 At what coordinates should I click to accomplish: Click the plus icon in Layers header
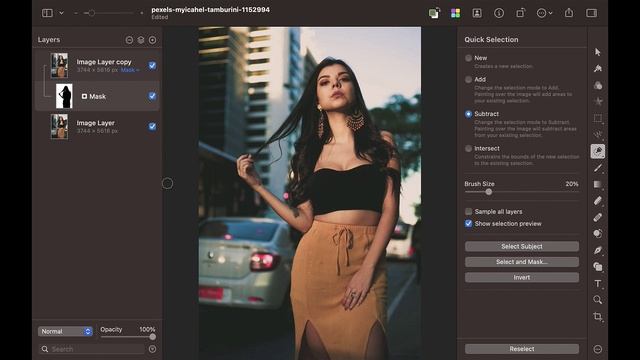152,40
